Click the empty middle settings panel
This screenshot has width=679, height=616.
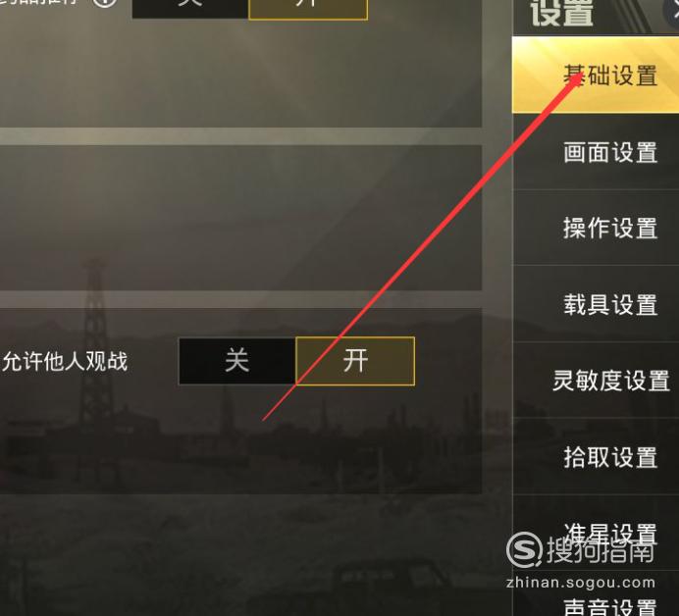(x=240, y=218)
